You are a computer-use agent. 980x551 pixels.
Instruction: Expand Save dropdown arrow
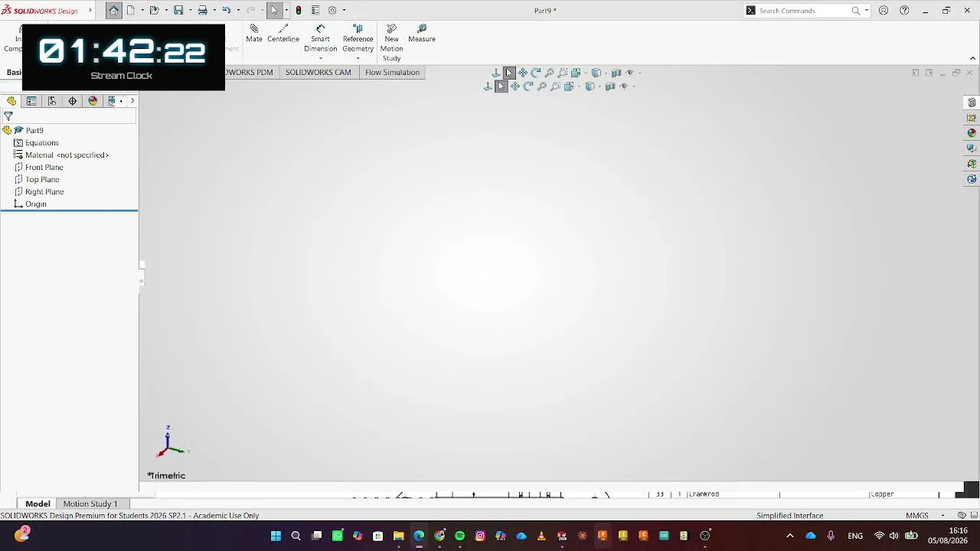[x=190, y=11]
